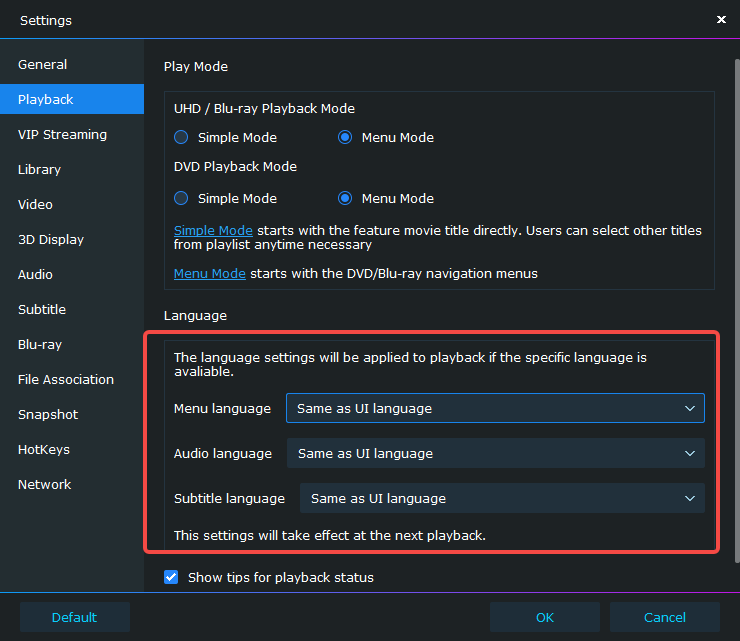This screenshot has height=641, width=740.
Task: Uncheck Show tips for playback status
Action: 171,577
